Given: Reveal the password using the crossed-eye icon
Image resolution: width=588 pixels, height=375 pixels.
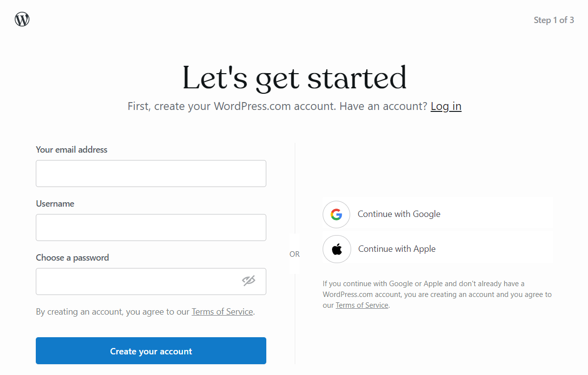Looking at the screenshot, I should tap(250, 280).
